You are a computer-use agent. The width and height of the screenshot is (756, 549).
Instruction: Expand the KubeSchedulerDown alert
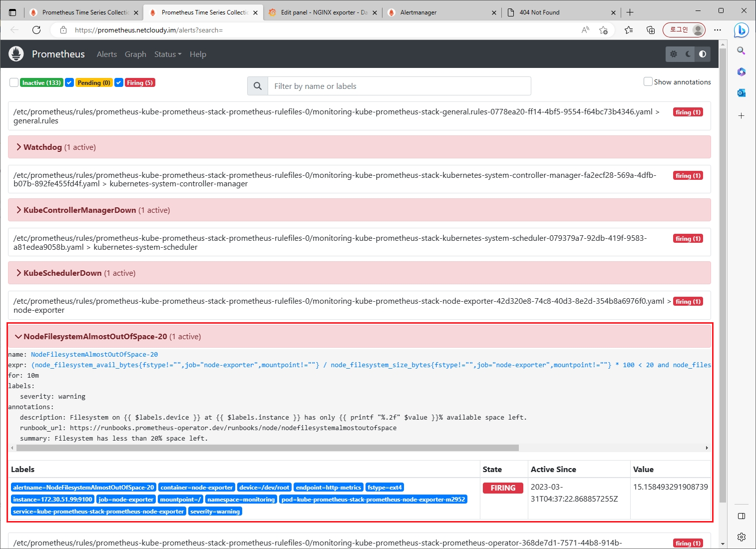tap(359, 273)
